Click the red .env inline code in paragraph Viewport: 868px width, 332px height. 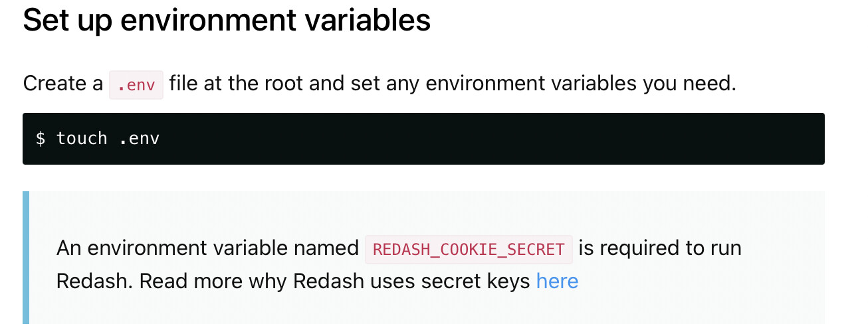tap(136, 85)
